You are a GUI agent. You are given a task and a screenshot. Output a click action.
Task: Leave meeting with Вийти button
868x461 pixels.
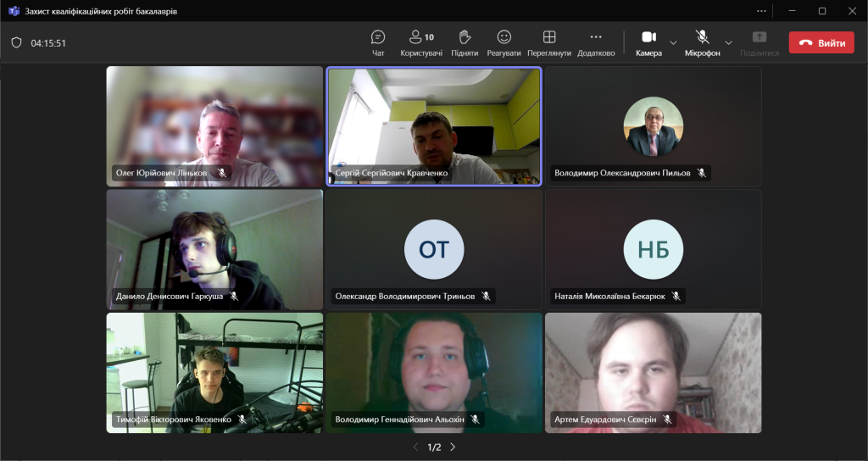(x=821, y=42)
